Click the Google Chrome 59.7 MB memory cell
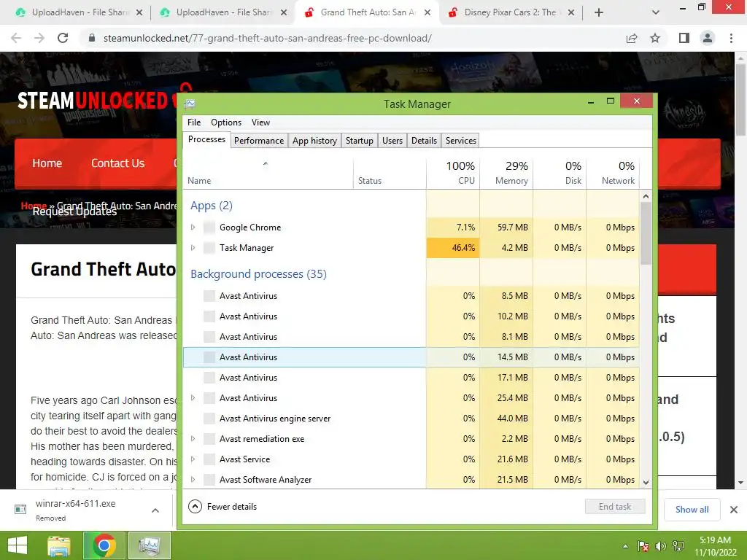747x560 pixels. pyautogui.click(x=506, y=227)
